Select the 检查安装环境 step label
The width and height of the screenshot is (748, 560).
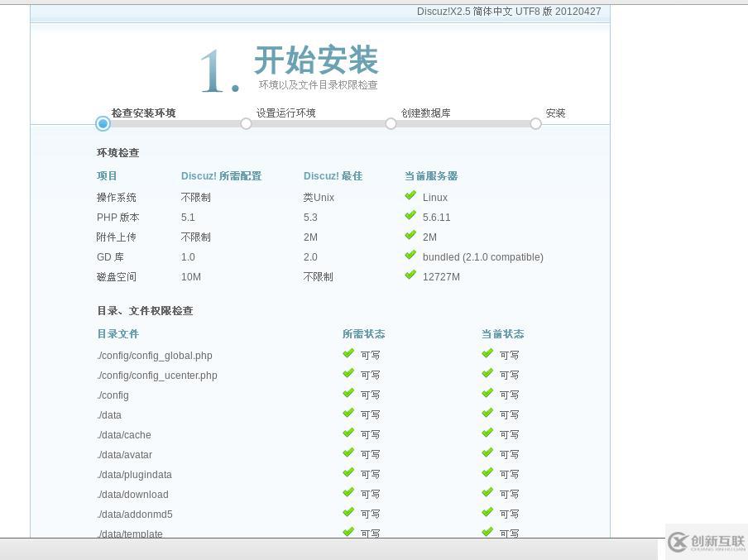[x=144, y=113]
